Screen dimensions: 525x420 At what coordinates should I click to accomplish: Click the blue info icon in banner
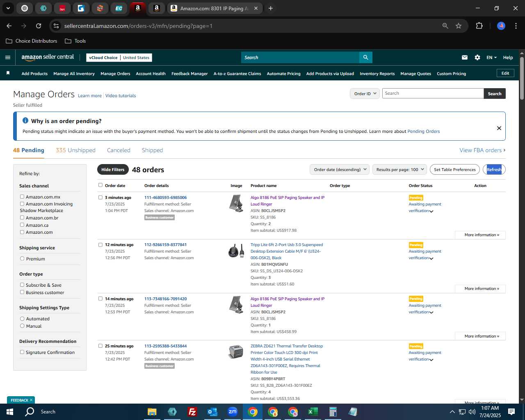pos(25,121)
